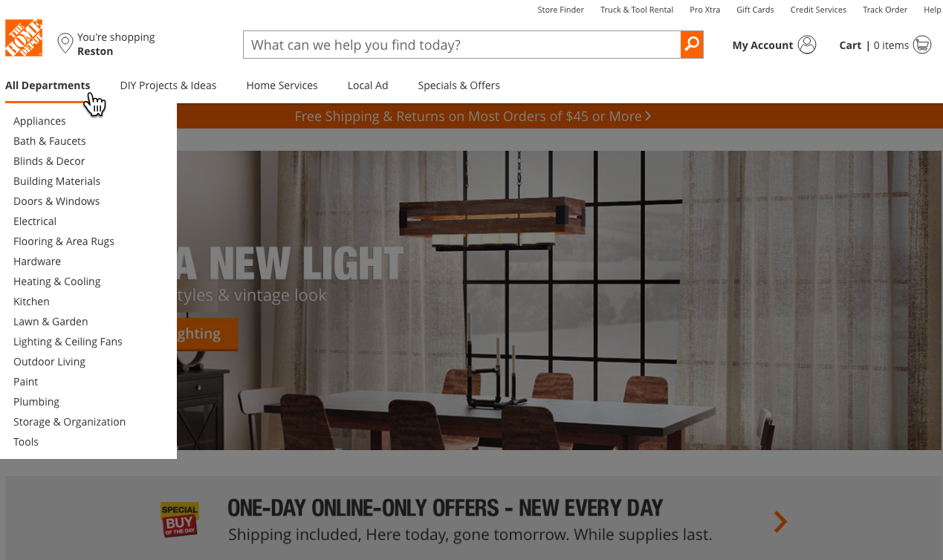Viewport: 943px width, 560px height.
Task: Open the Home Services menu
Action: click(282, 85)
